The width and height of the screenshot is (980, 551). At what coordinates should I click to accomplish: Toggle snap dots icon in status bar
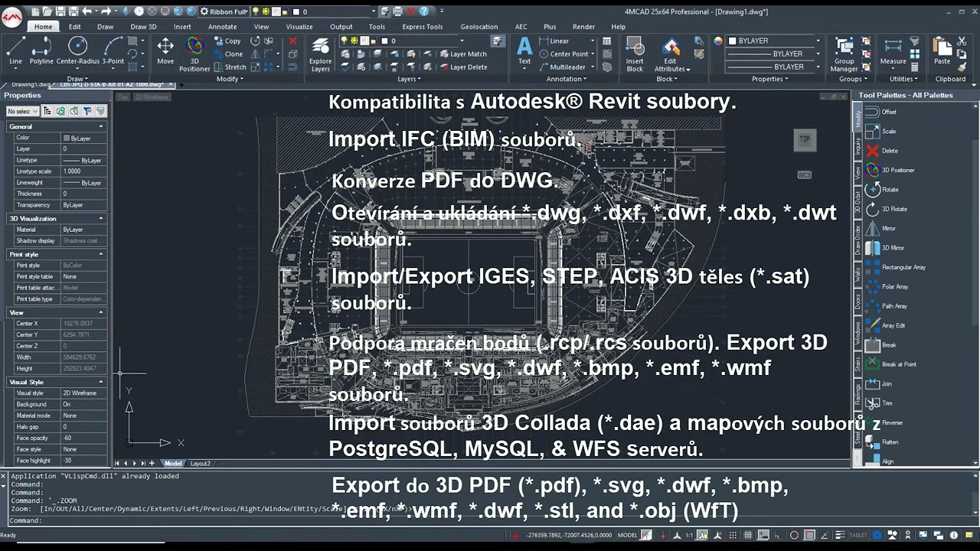tap(733, 536)
